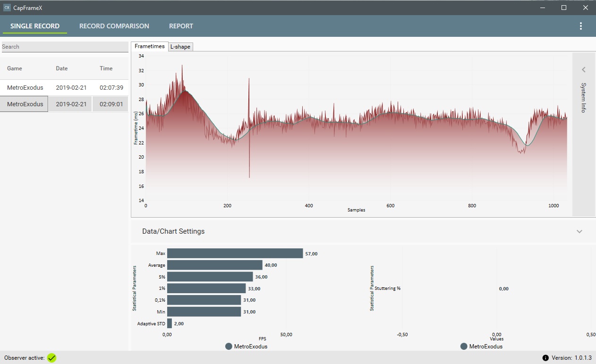Click the 1% 33,00 FPS bar

point(206,288)
